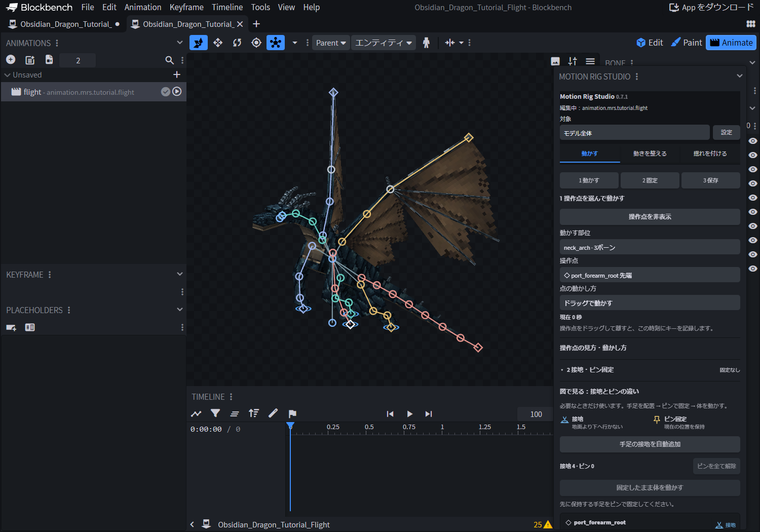Image resolution: width=760 pixels, height=532 pixels.
Task: Select the Pivot tool icon
Action: [x=256, y=43]
